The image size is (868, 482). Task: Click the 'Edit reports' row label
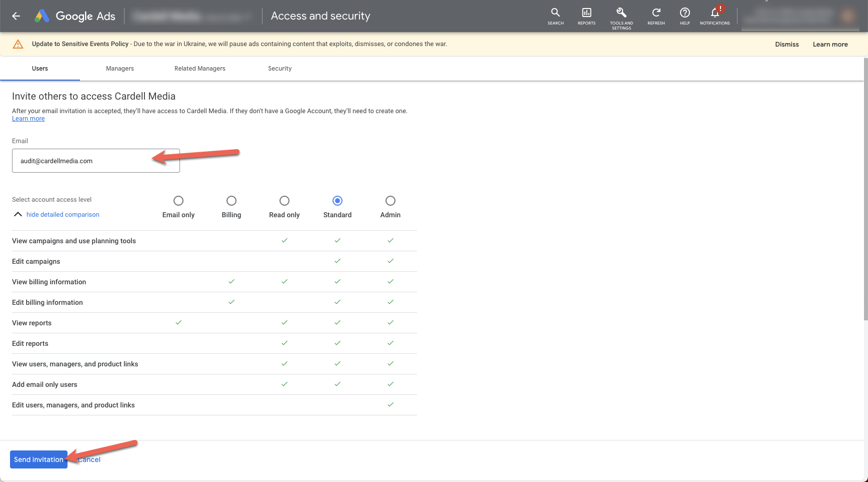point(30,343)
